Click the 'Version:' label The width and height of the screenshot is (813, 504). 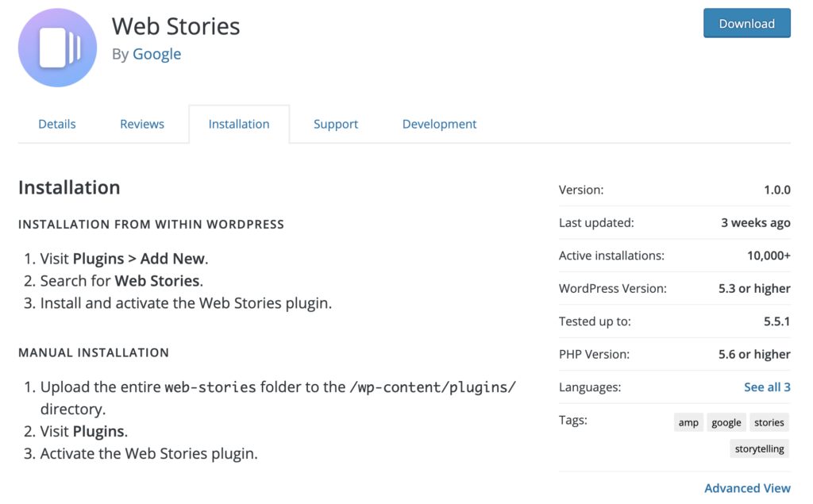coord(581,190)
